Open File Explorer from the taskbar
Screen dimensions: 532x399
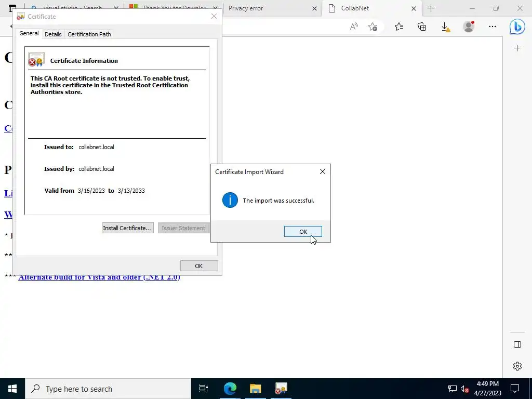(255, 389)
